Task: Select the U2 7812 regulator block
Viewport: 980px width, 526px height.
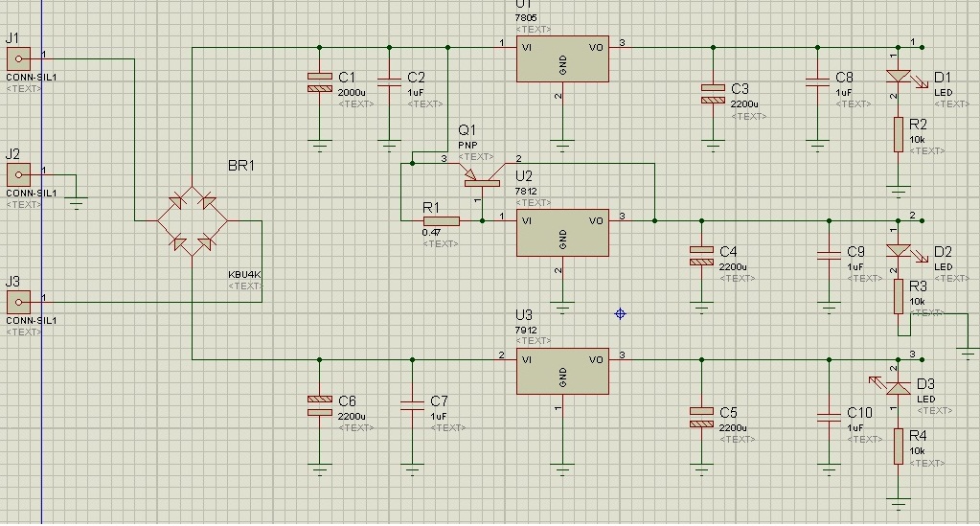Action: 562,233
